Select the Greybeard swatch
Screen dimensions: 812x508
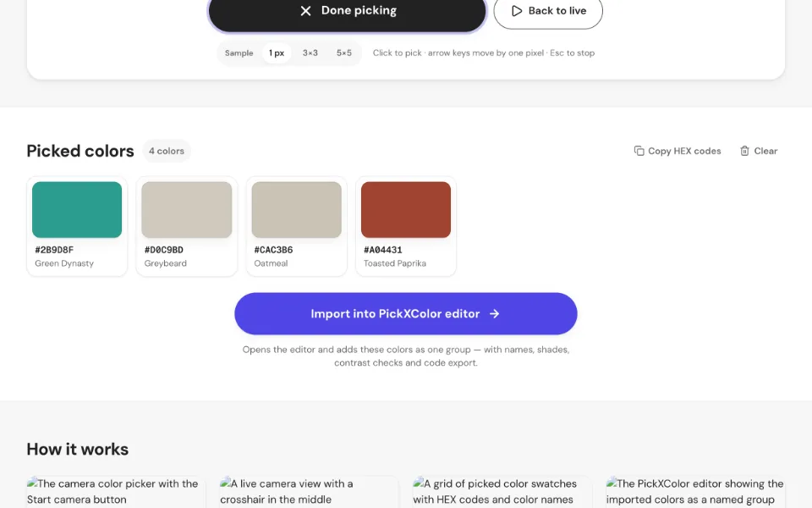tap(186, 210)
